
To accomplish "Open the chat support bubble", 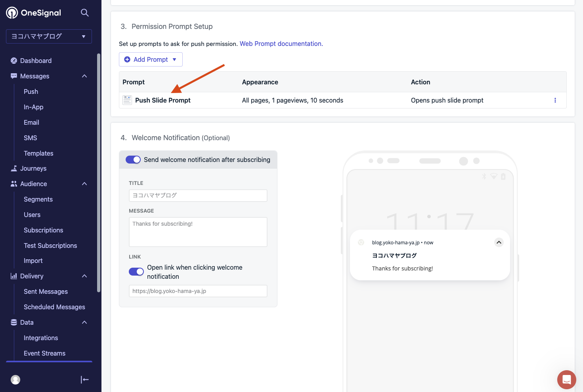I will pyautogui.click(x=566, y=380).
